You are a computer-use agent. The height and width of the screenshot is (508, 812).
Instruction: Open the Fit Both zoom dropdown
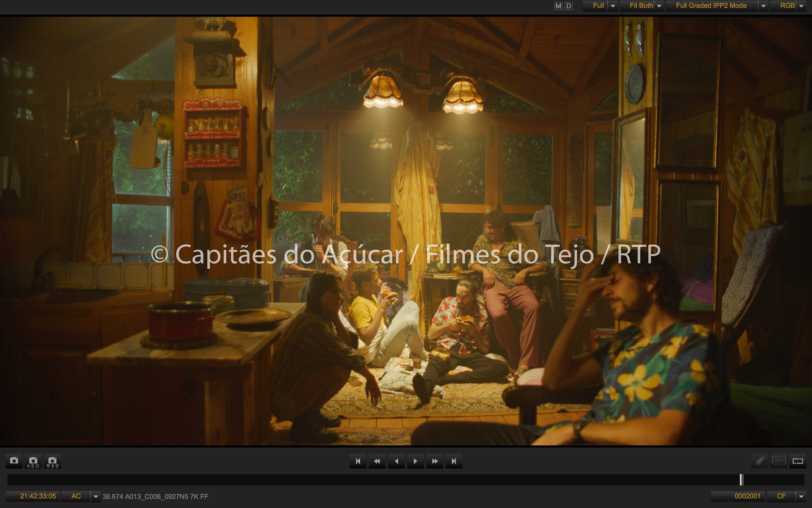pyautogui.click(x=659, y=6)
